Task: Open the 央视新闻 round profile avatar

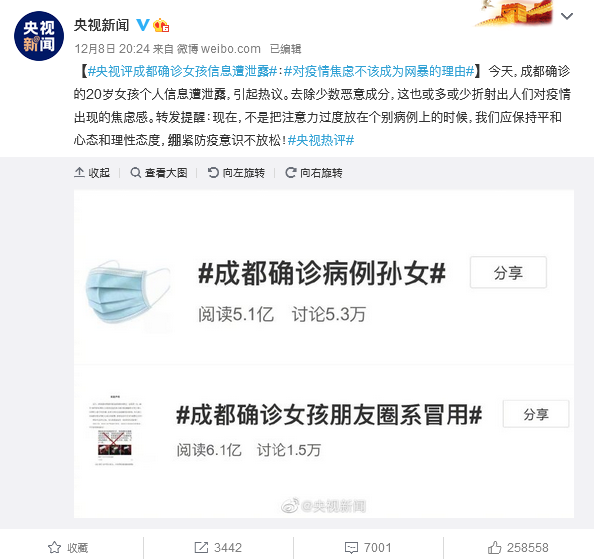Action: click(x=39, y=36)
